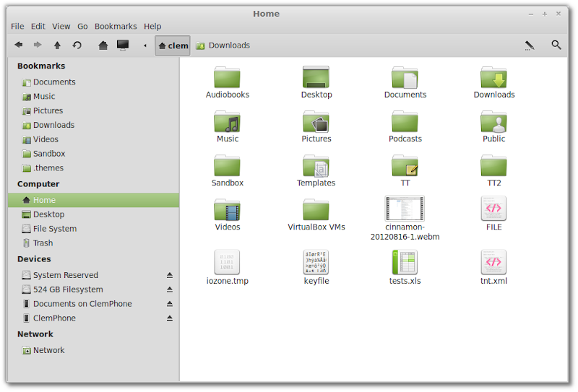Toggle location entry with the pencil icon

pos(530,45)
